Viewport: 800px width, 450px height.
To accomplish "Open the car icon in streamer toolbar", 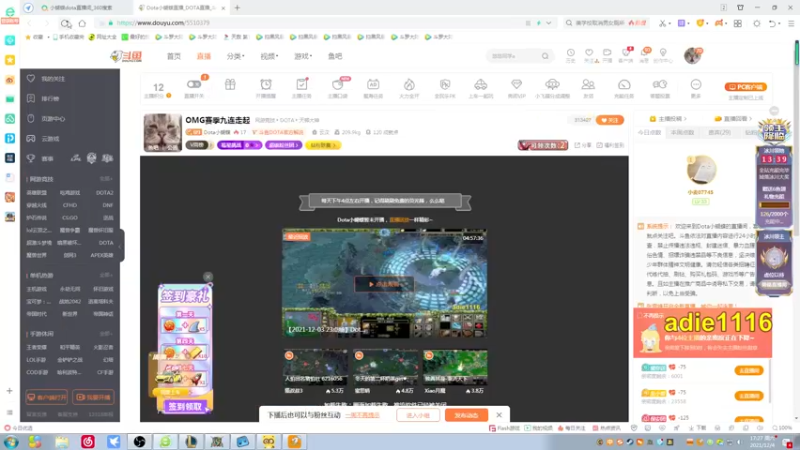I will coord(481,87).
